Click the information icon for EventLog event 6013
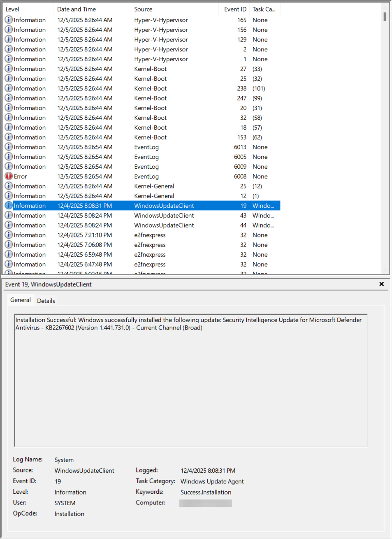392x539 pixels. [9, 147]
